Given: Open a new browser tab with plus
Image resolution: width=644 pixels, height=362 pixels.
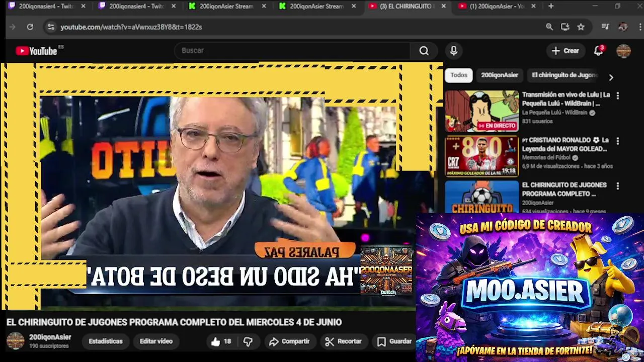Looking at the screenshot, I should point(551,6).
